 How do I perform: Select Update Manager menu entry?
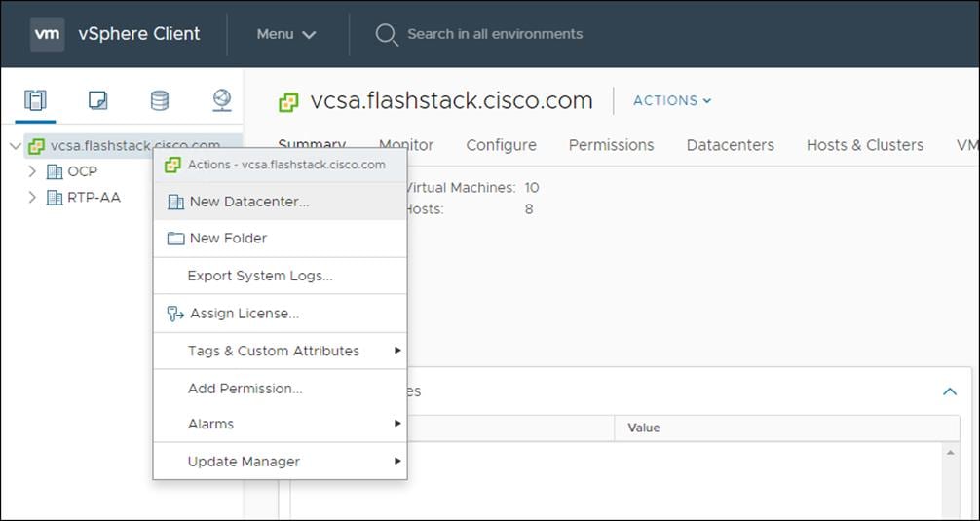coord(280,461)
